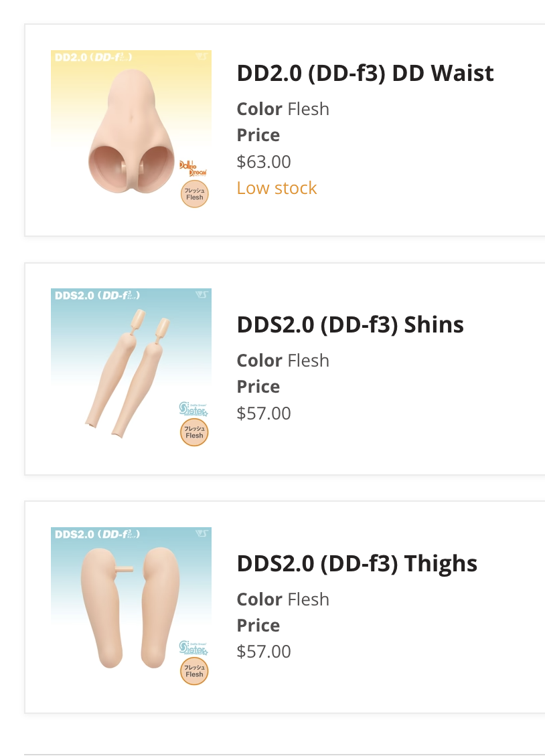The height and width of the screenshot is (756, 545).
Task: Click the Sister logo on Shins image
Action: 193,408
